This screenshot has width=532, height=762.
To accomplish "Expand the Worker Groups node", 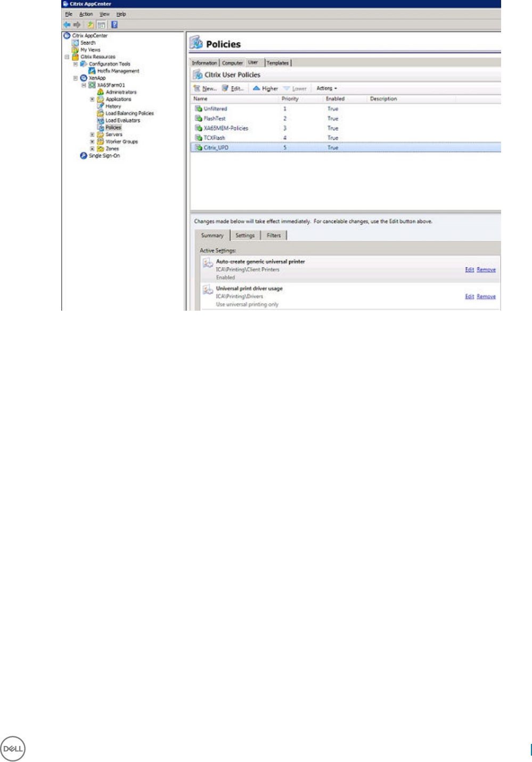I will [92, 142].
